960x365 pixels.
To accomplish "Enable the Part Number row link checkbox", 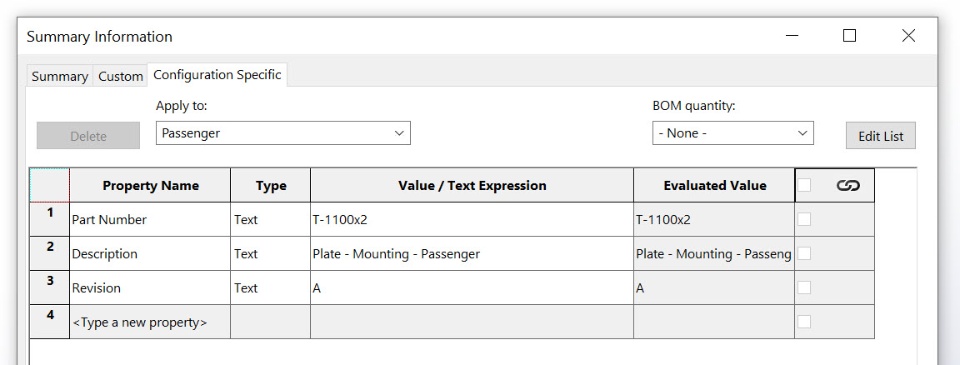I will click(x=804, y=219).
